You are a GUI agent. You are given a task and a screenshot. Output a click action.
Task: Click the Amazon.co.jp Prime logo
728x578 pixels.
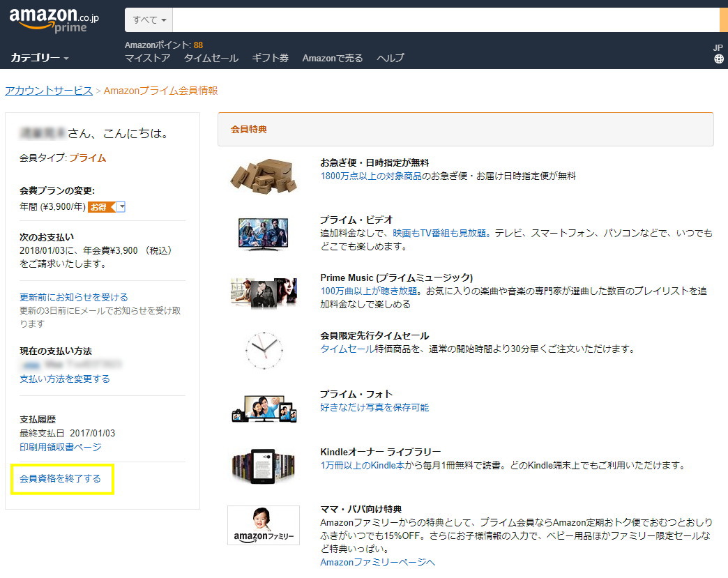(54, 20)
